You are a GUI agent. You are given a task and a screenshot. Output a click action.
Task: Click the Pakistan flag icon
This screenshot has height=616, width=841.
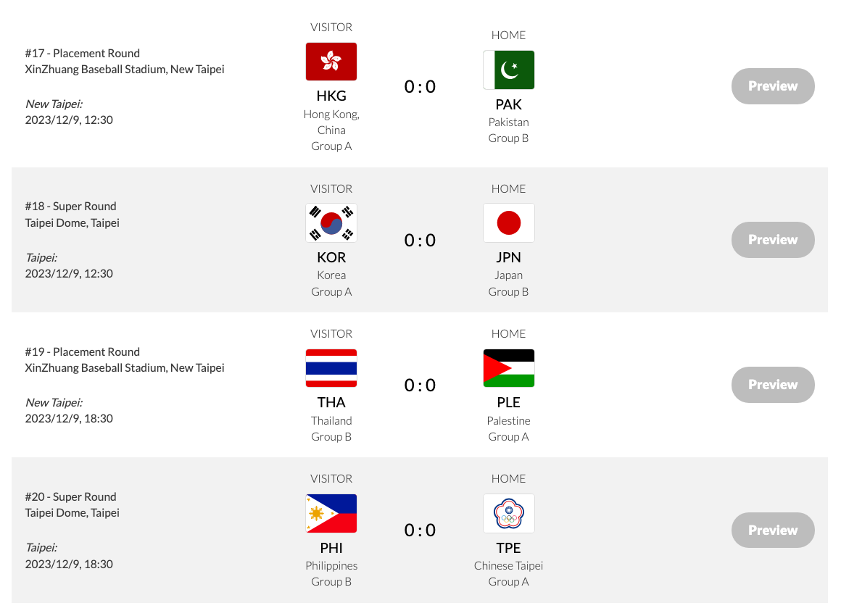pyautogui.click(x=508, y=70)
